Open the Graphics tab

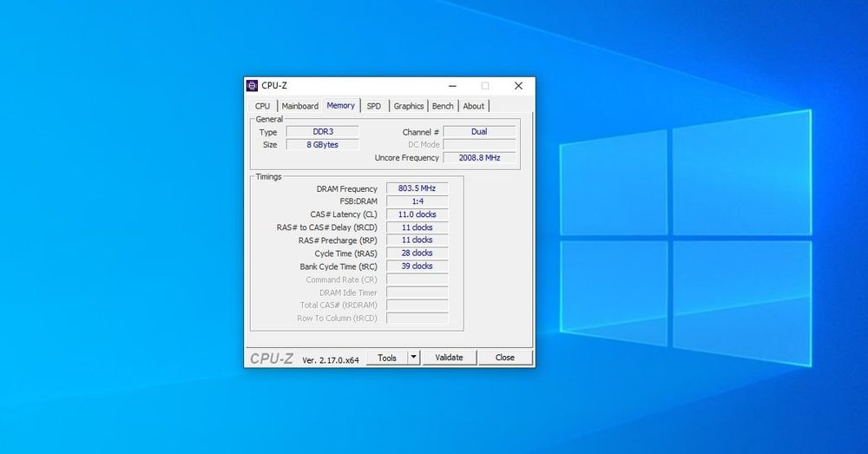[x=409, y=106]
